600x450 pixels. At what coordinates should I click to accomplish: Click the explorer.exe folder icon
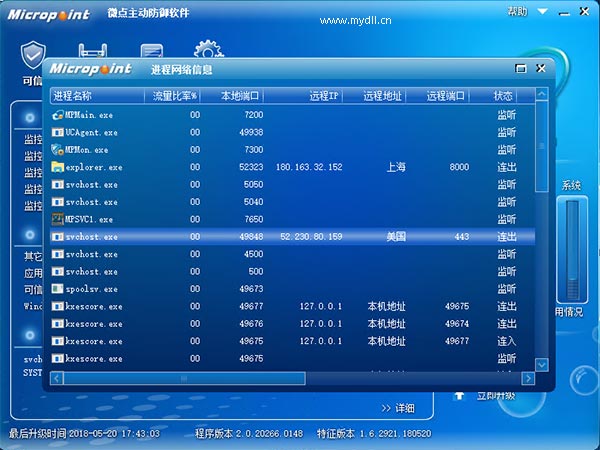pyautogui.click(x=57, y=167)
